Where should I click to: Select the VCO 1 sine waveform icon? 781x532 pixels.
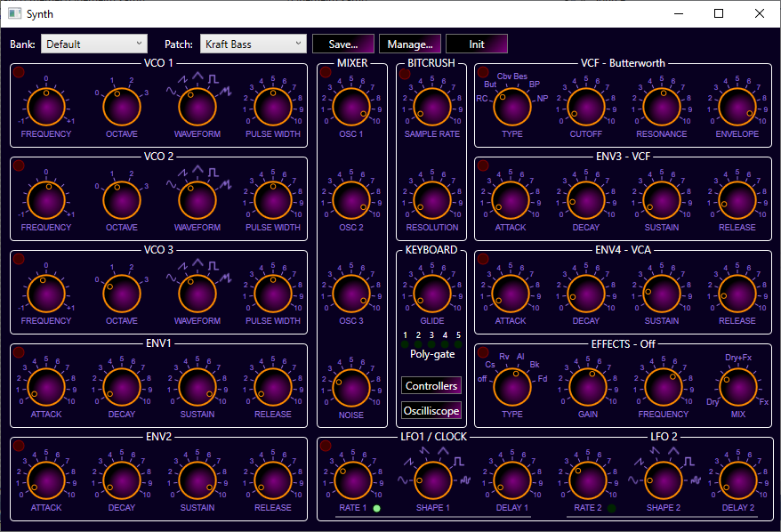coord(172,91)
